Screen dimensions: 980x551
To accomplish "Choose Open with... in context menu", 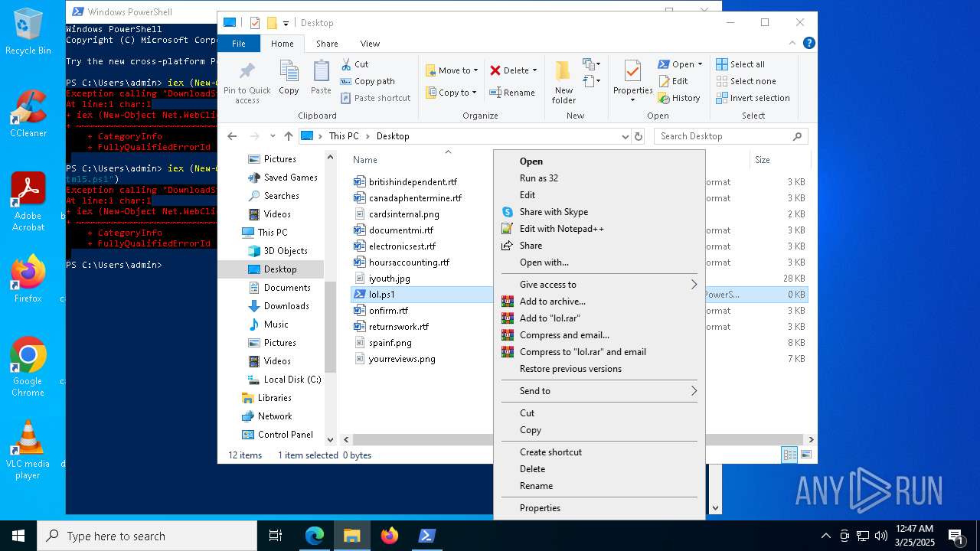I will (x=599, y=262).
